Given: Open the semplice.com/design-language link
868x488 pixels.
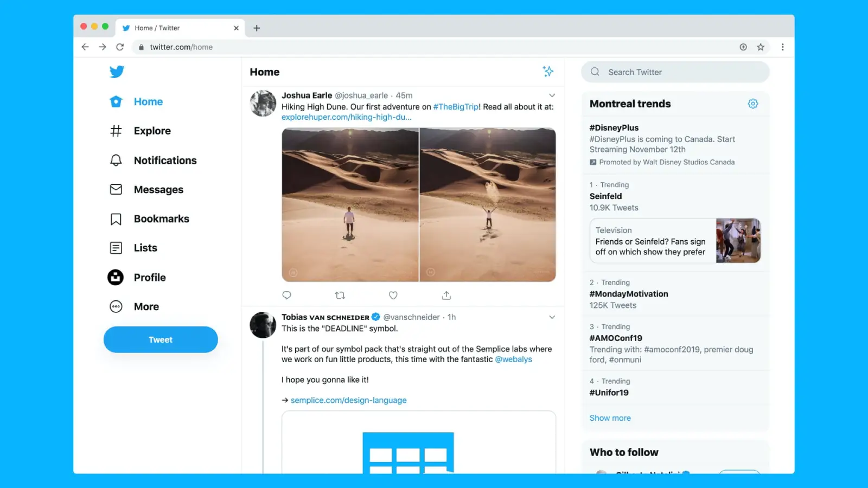Looking at the screenshot, I should click(348, 400).
